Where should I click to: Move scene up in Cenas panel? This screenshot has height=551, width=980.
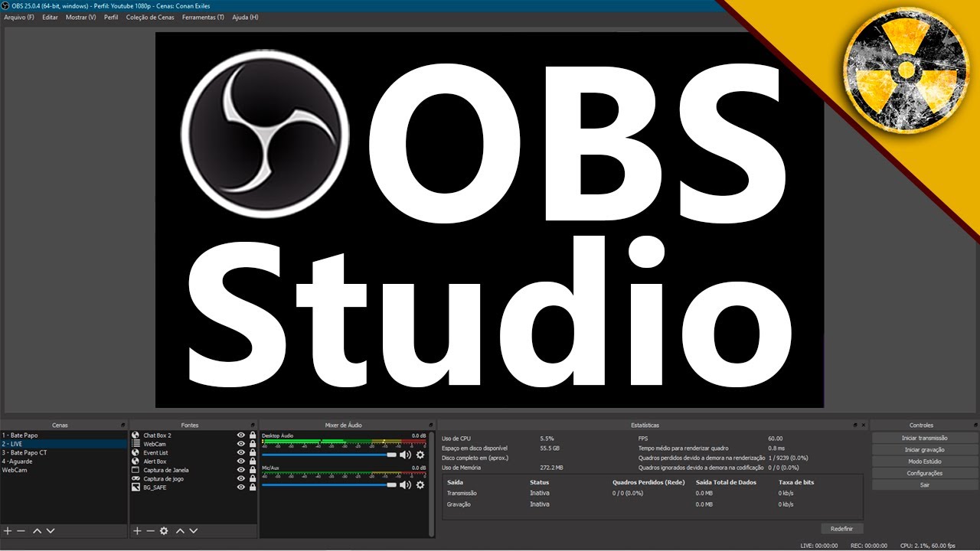pyautogui.click(x=37, y=530)
